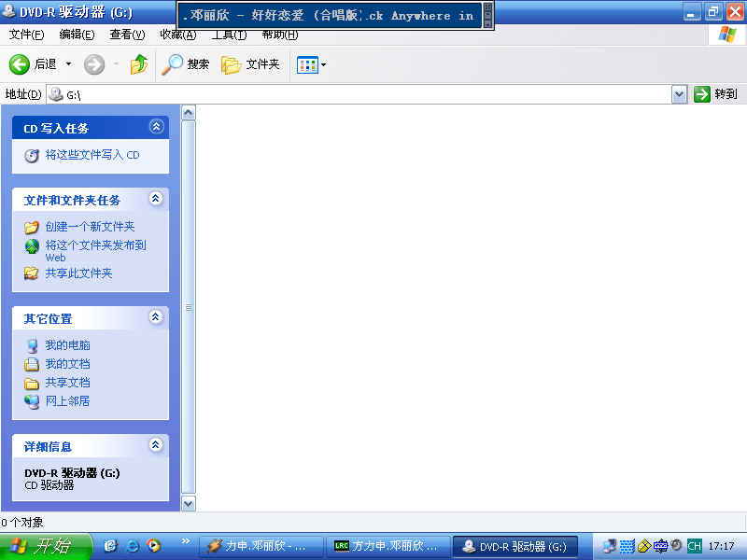Click the network computers tray icon
747x560 pixels.
(610, 546)
